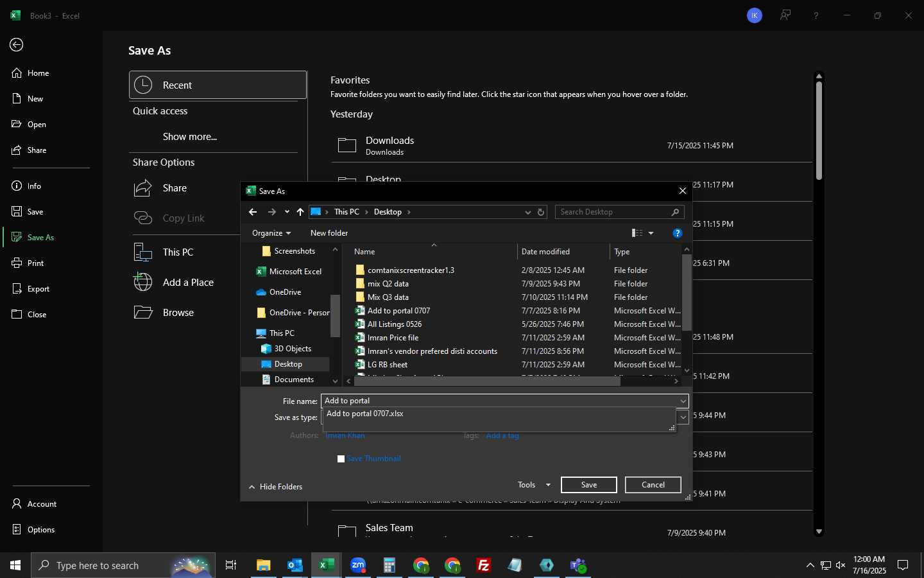The width and height of the screenshot is (924, 578).
Task: Select OneDrive in navigation tree
Action: [x=278, y=292]
